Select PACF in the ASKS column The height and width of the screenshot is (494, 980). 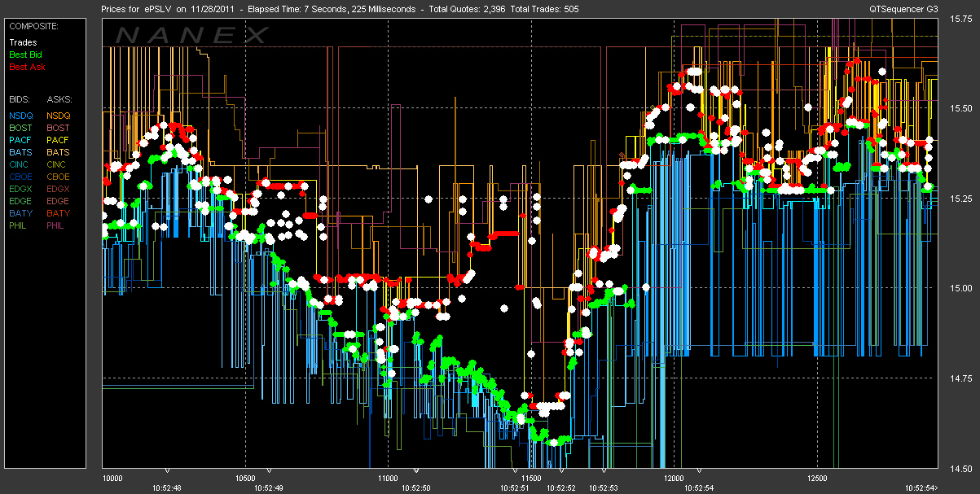coord(59,140)
